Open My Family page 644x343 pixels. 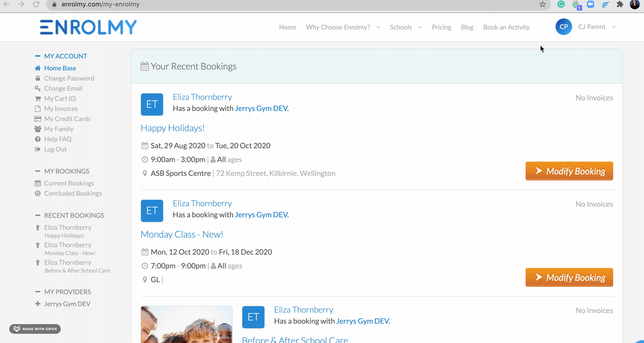click(x=59, y=129)
